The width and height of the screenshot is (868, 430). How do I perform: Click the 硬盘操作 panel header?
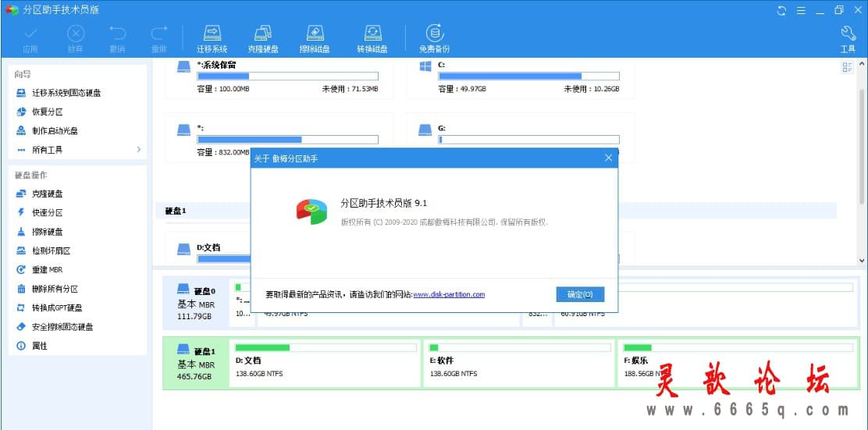click(x=31, y=176)
